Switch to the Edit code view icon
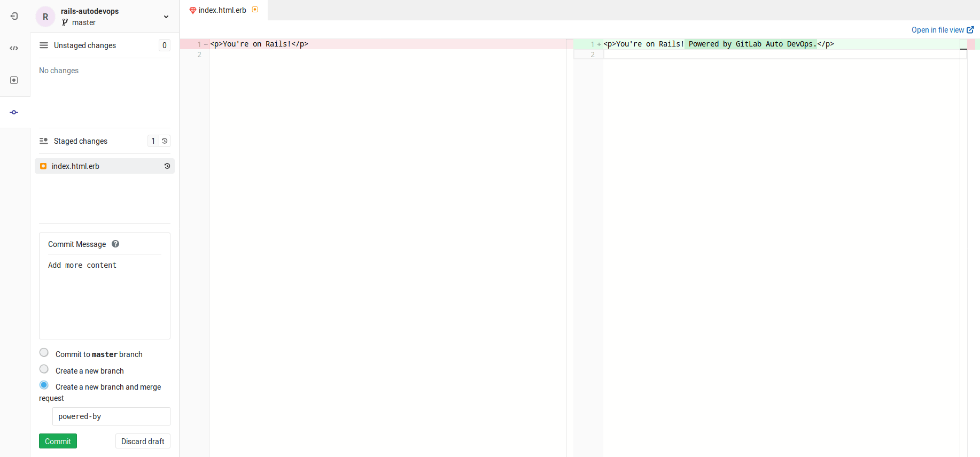Viewport: 980px width, 457px height. (14, 48)
